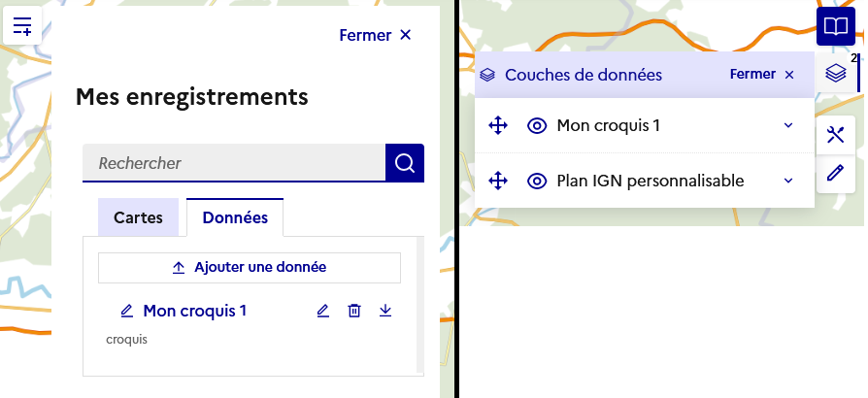Focus the Rechercher search field
The image size is (868, 398).
(233, 163)
